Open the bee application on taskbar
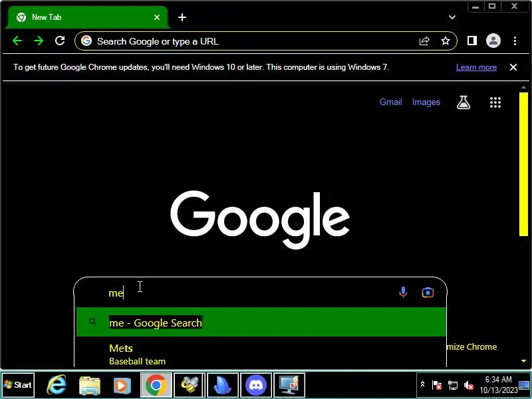532x399 pixels. (190, 385)
